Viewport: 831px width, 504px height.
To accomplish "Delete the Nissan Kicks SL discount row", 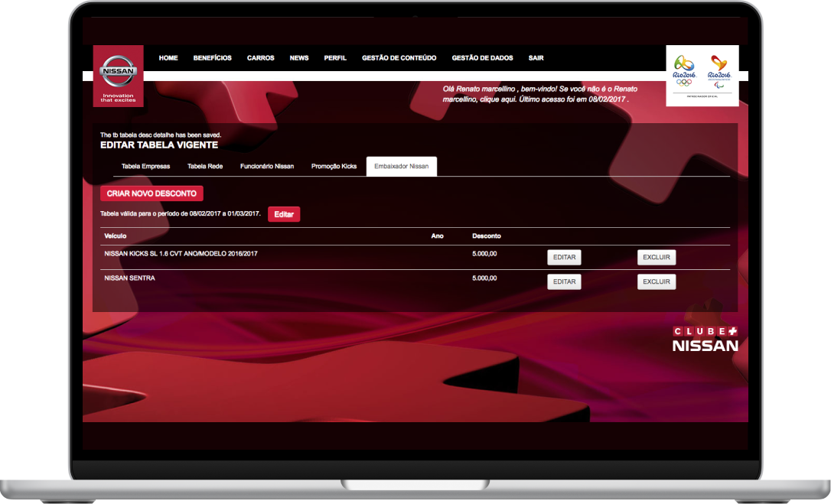I will click(x=657, y=258).
